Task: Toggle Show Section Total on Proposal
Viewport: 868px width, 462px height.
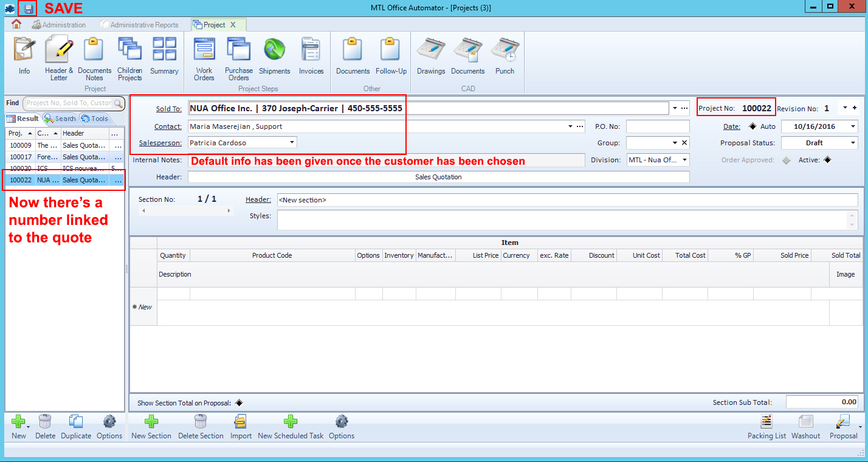Action: (x=239, y=402)
